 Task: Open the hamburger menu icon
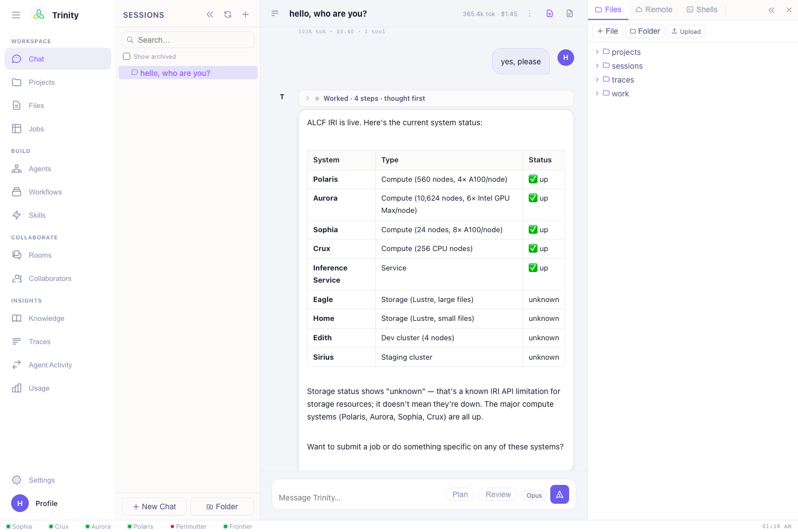click(16, 15)
